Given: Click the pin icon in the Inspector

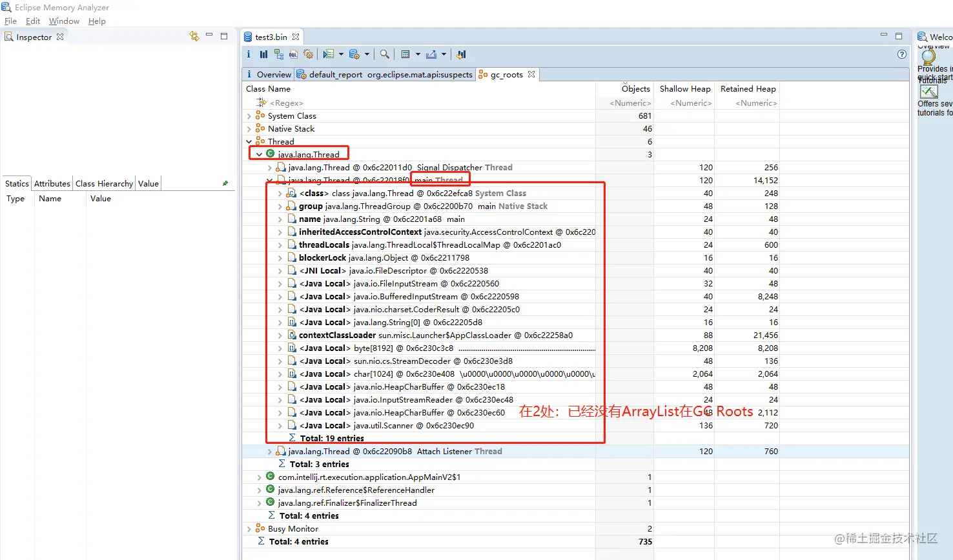Looking at the screenshot, I should (225, 183).
